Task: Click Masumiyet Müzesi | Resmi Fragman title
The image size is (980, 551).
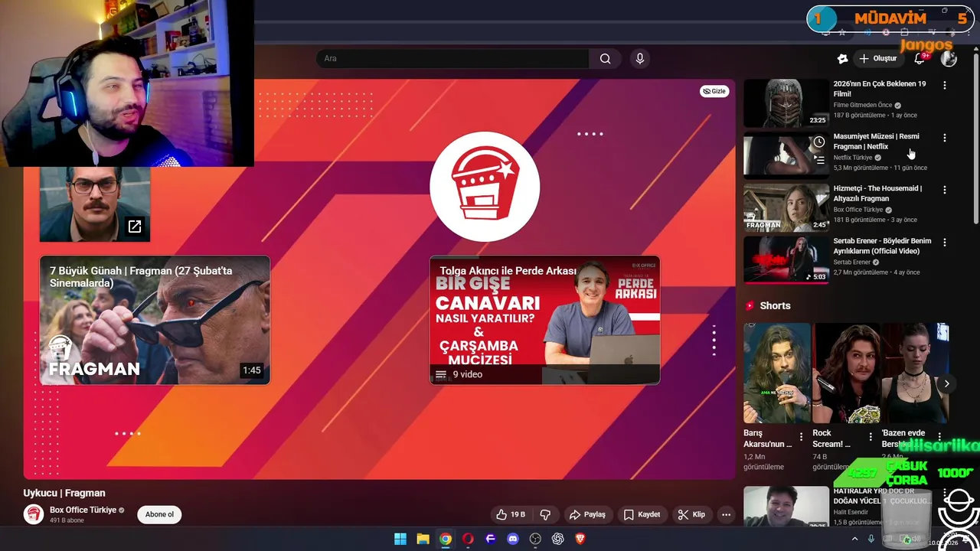Action: 877,142
